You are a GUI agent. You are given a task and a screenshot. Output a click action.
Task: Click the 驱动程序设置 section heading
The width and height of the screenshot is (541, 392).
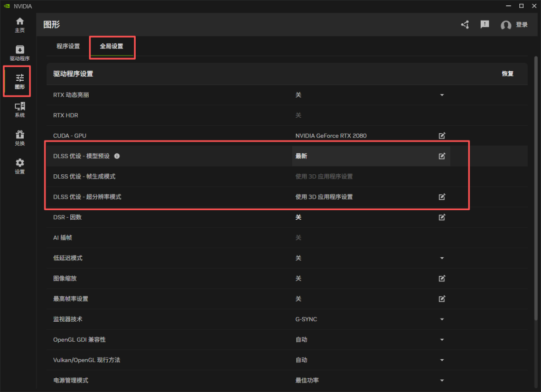(x=73, y=73)
